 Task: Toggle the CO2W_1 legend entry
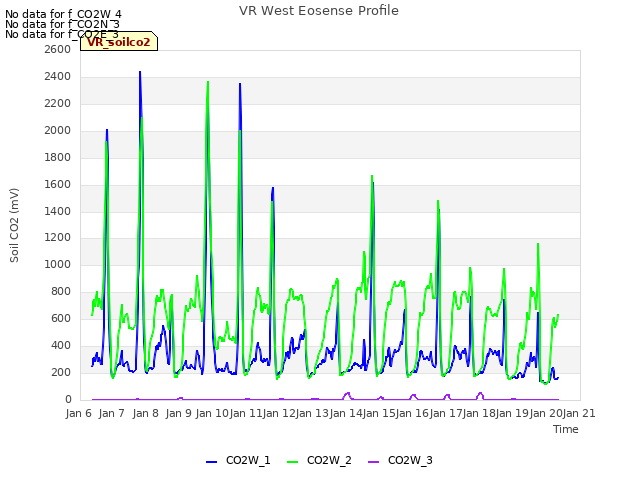(x=238, y=460)
